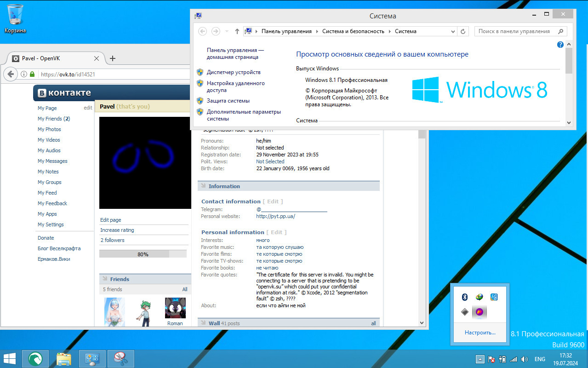Click the Control Panel refresh button
The height and width of the screenshot is (368, 588).
point(463,31)
